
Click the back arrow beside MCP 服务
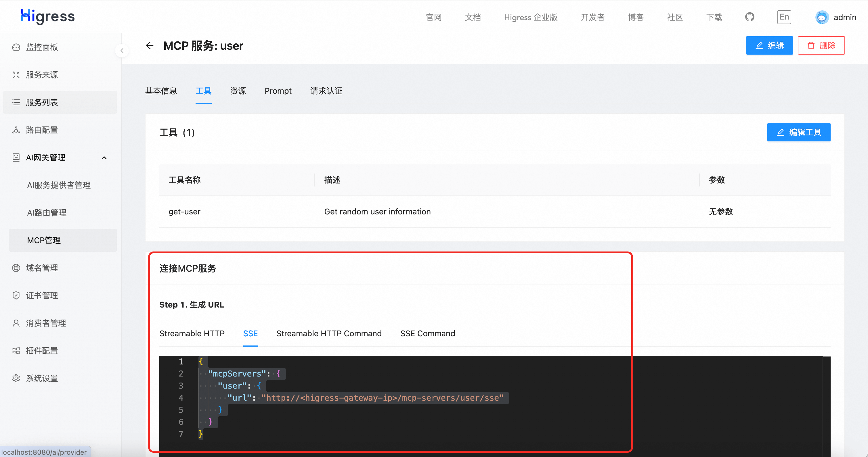coord(150,45)
